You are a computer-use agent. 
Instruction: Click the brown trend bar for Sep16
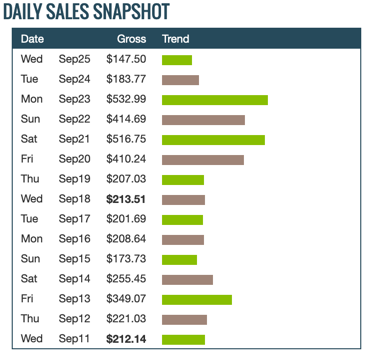(183, 240)
